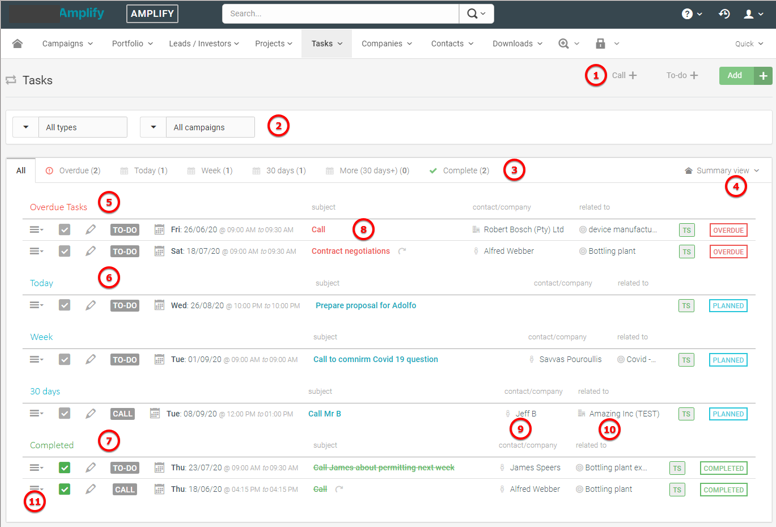Viewport: 776px width, 527px height.
Task: Open the history clock icon
Action: [x=724, y=14]
